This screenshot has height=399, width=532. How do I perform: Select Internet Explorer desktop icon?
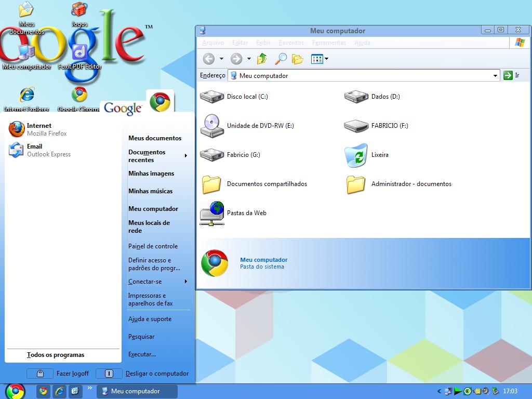click(26, 99)
